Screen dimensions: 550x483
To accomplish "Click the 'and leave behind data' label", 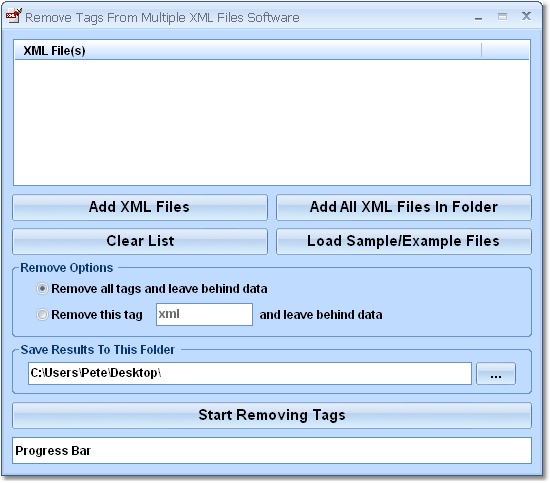I will point(321,315).
